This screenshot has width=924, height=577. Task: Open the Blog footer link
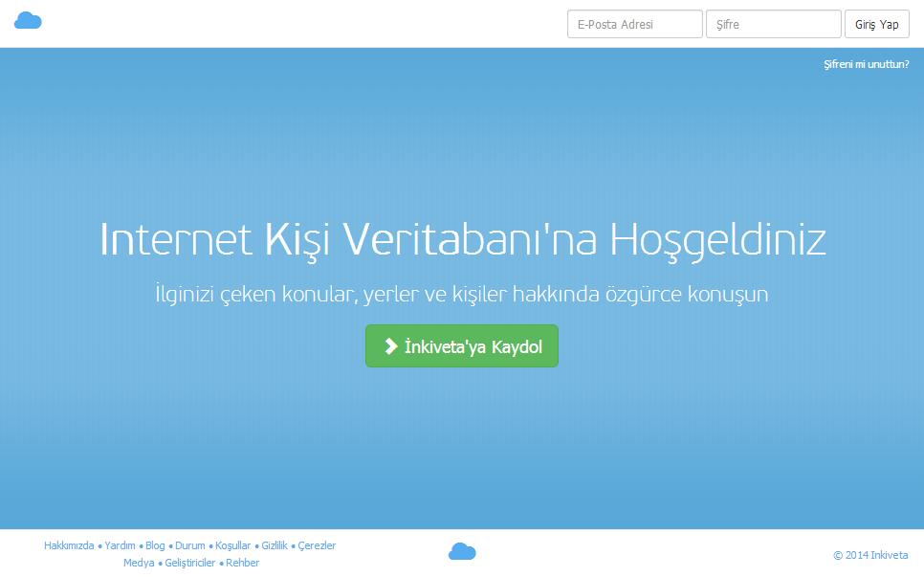pyautogui.click(x=155, y=545)
